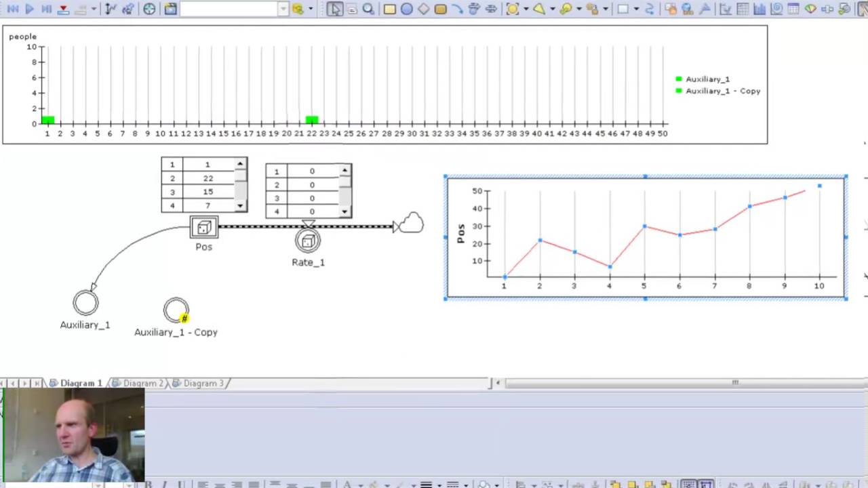Click cell value 15 in Pos table
868x488 pixels.
coord(208,192)
